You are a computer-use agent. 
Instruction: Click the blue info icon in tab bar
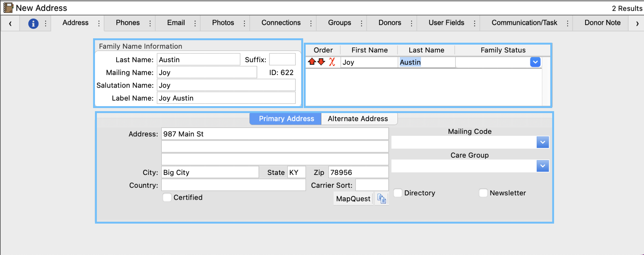coord(33,24)
